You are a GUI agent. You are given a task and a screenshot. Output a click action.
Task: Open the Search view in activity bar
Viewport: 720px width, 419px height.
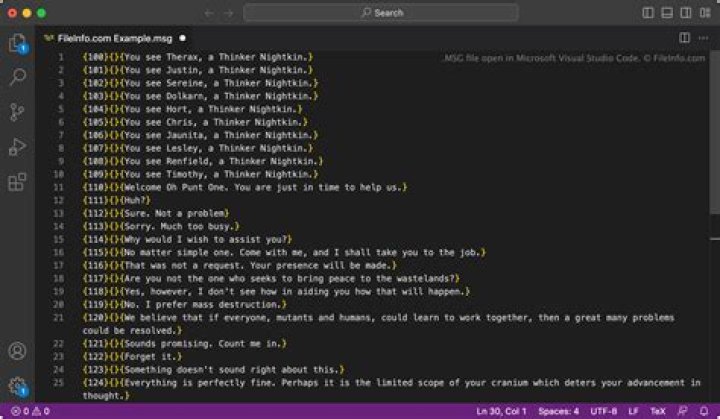[x=17, y=77]
